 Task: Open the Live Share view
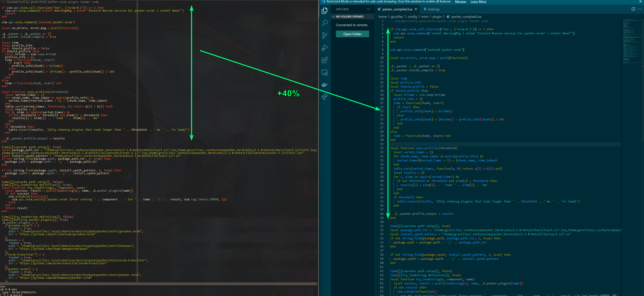(x=324, y=97)
